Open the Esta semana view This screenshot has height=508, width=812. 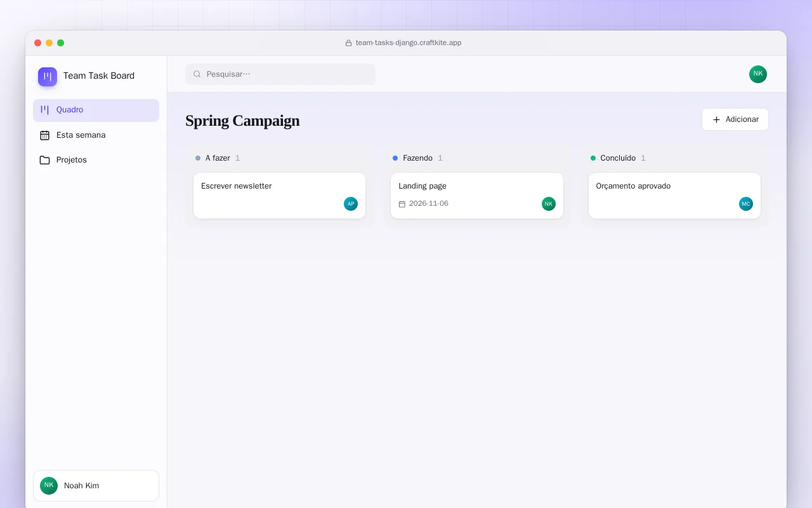tap(96, 135)
